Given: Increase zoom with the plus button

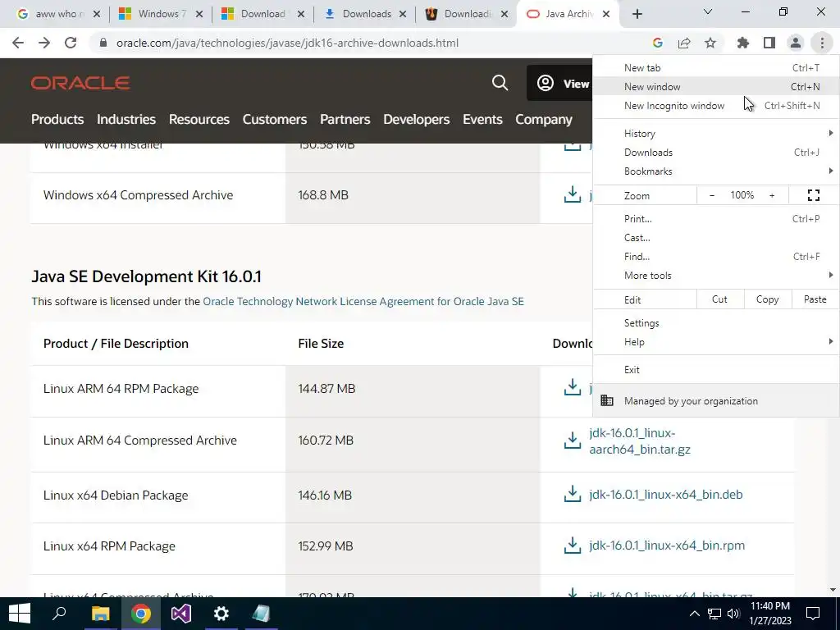Looking at the screenshot, I should point(772,195).
